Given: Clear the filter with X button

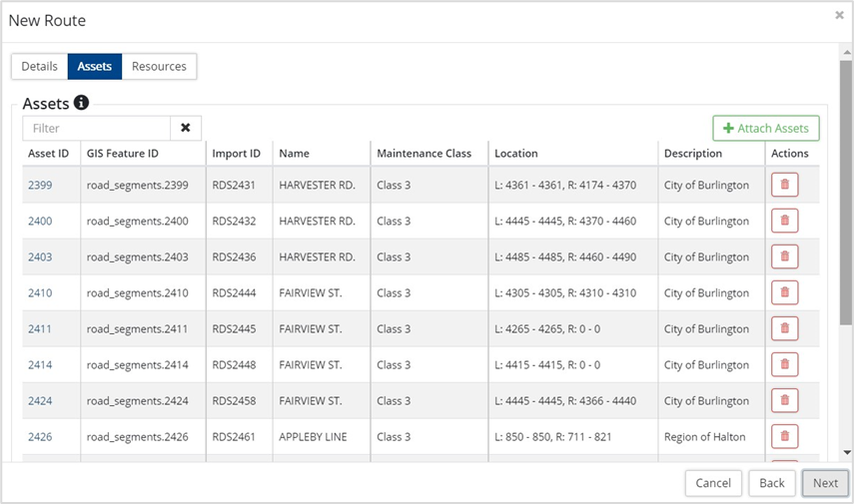Looking at the screenshot, I should (186, 128).
